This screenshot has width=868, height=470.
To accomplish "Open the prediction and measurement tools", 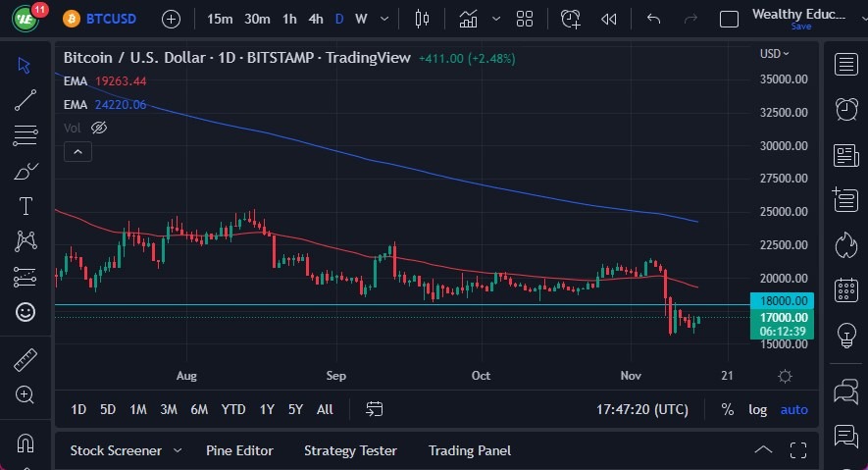I will coord(25,277).
